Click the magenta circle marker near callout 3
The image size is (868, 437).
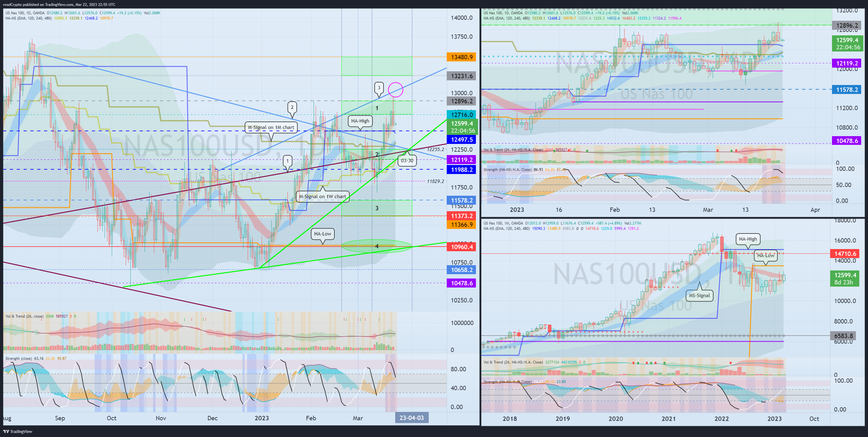pyautogui.click(x=395, y=90)
